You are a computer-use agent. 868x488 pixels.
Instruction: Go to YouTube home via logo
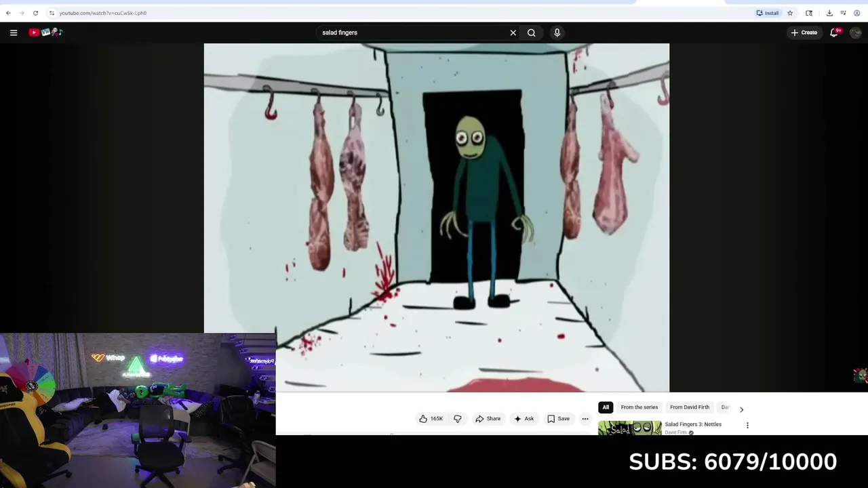[x=45, y=32]
